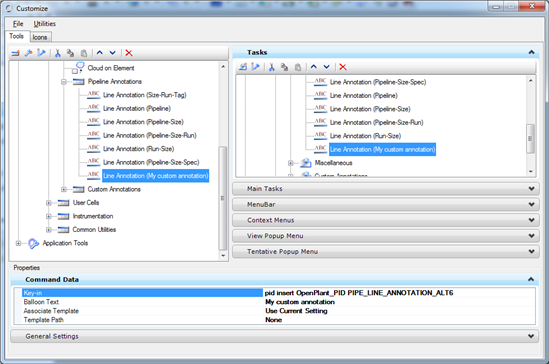549x364 pixels.
Task: Click the Tasks tree scroll up arrow
Action: point(530,80)
